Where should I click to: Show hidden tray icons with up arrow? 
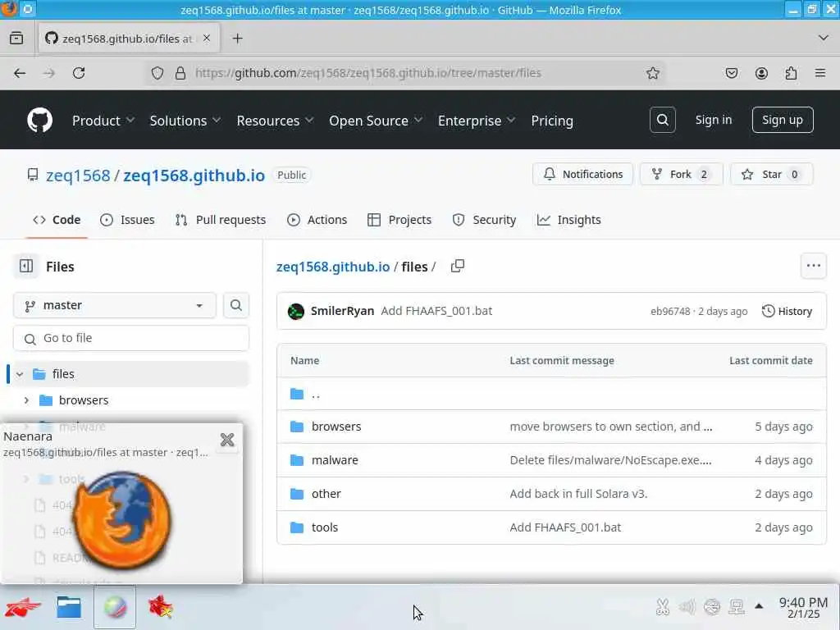pos(759,606)
